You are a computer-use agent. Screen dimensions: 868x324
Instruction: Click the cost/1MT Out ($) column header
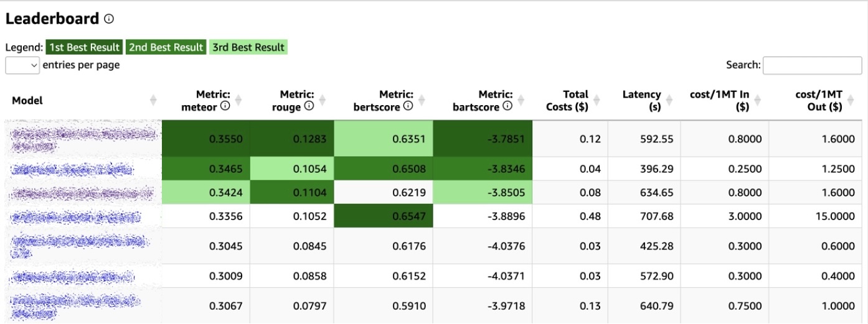[x=819, y=101]
